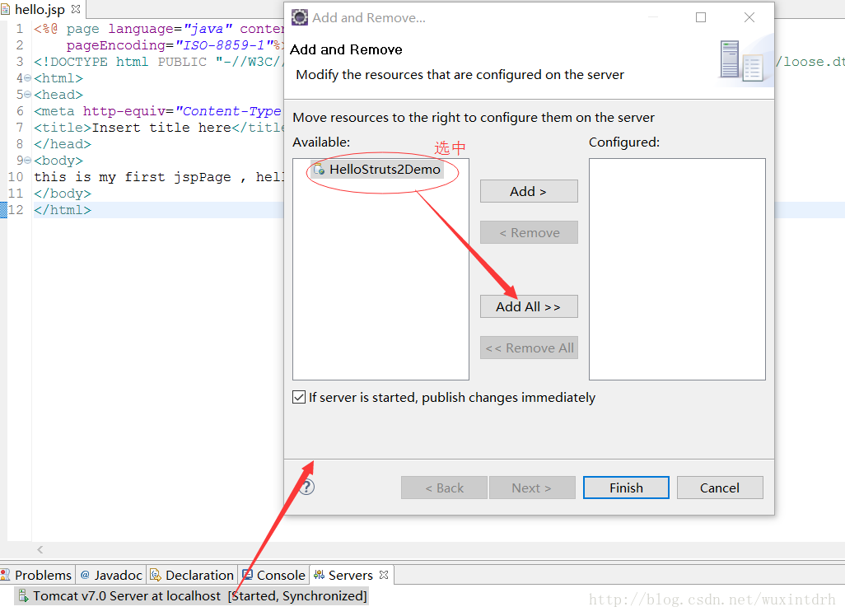Select the Servers tab
The width and height of the screenshot is (845, 616).
tap(350, 575)
